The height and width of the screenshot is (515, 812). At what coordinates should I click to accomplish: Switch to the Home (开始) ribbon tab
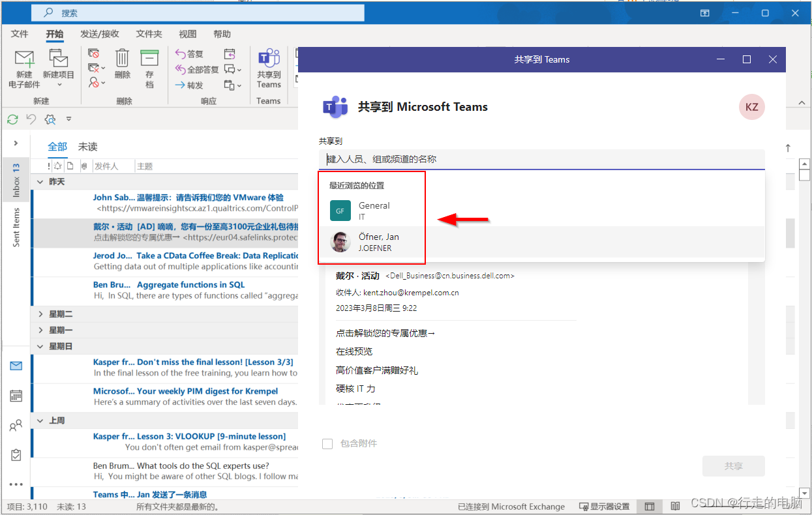coord(55,34)
